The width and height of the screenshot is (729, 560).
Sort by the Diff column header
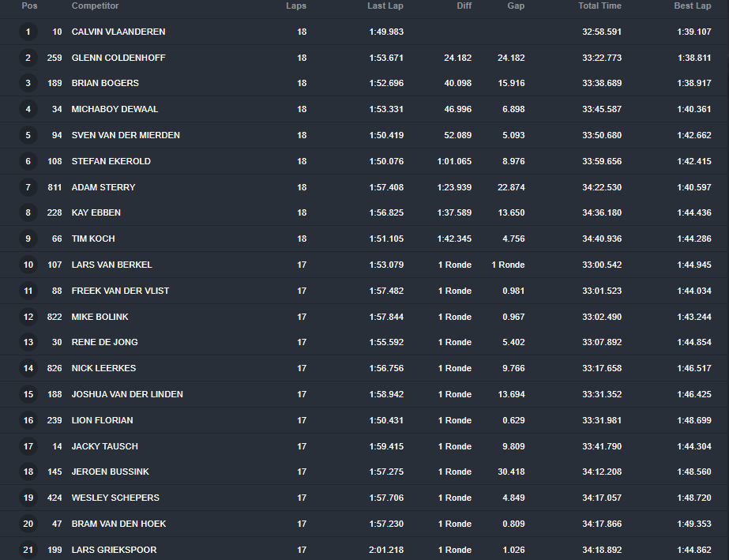[464, 6]
